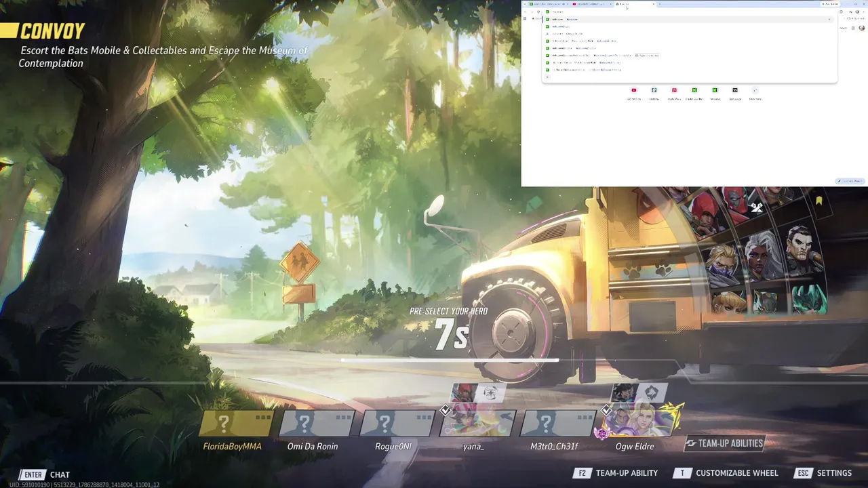Click the customize button at browser page bottom
Image resolution: width=868 pixels, height=488 pixels.
pyautogui.click(x=850, y=181)
